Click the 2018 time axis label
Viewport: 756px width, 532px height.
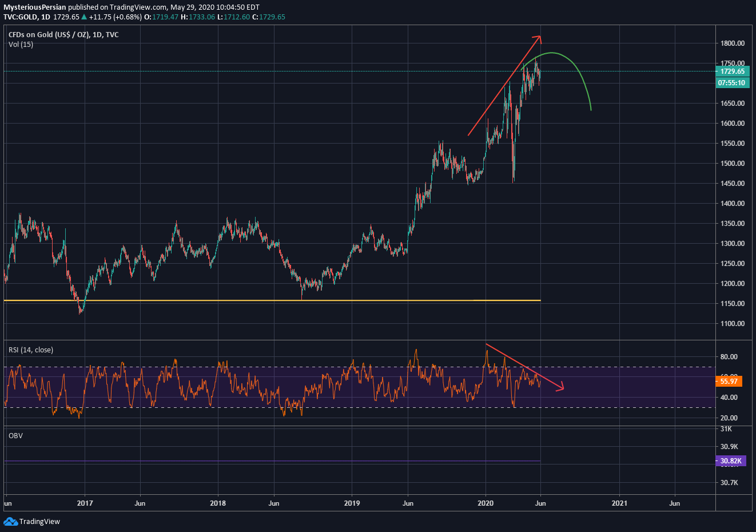pyautogui.click(x=218, y=503)
